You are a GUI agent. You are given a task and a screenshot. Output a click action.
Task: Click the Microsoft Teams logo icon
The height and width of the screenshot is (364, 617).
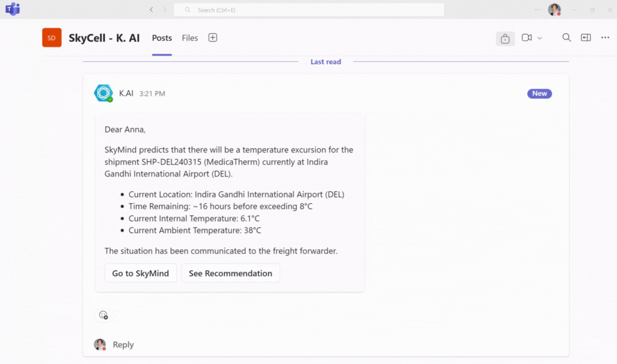coord(12,9)
